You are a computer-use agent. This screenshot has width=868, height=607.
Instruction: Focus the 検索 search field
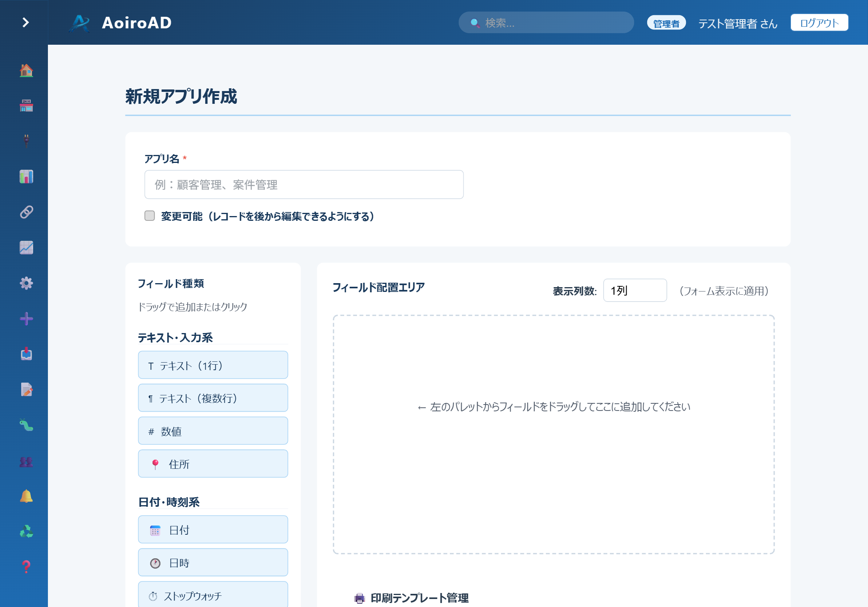546,23
